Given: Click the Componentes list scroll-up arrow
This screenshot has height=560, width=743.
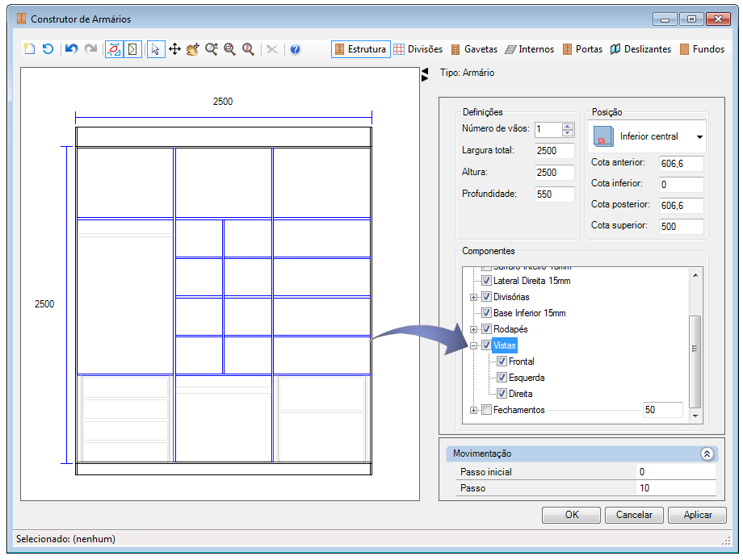Looking at the screenshot, I should pyautogui.click(x=695, y=275).
